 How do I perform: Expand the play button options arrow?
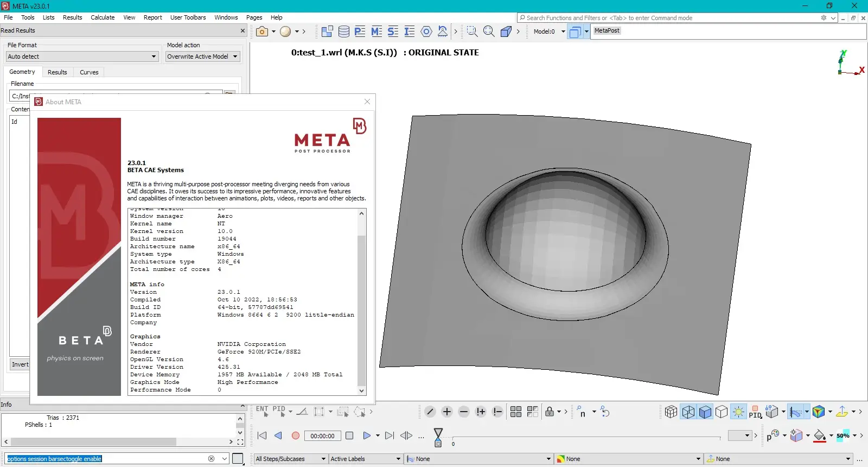pos(378,436)
